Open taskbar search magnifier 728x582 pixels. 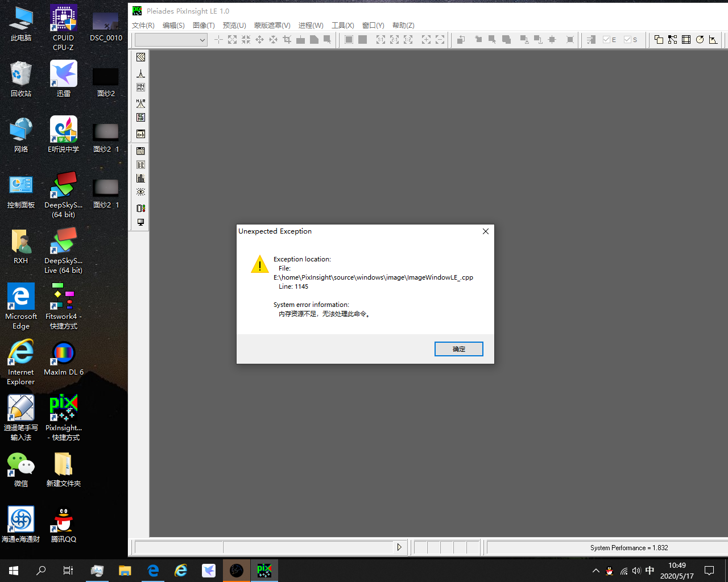coord(41,571)
